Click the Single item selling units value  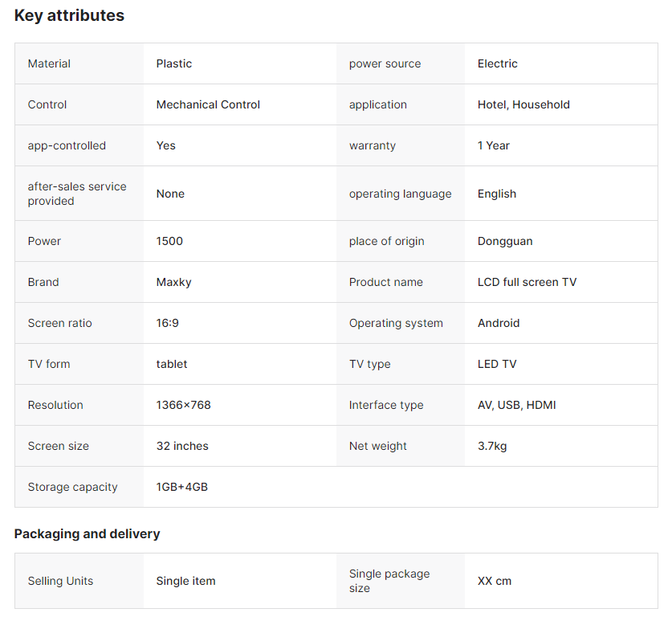pos(185,581)
